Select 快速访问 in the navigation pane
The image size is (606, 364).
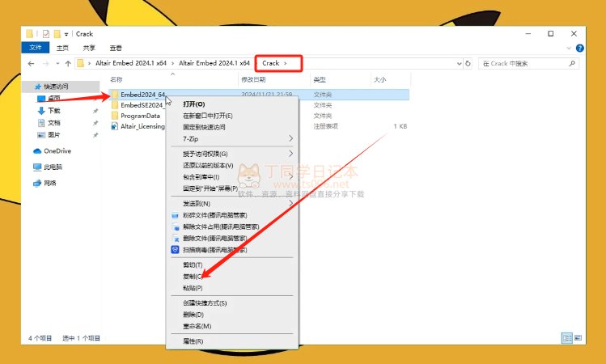pyautogui.click(x=56, y=87)
